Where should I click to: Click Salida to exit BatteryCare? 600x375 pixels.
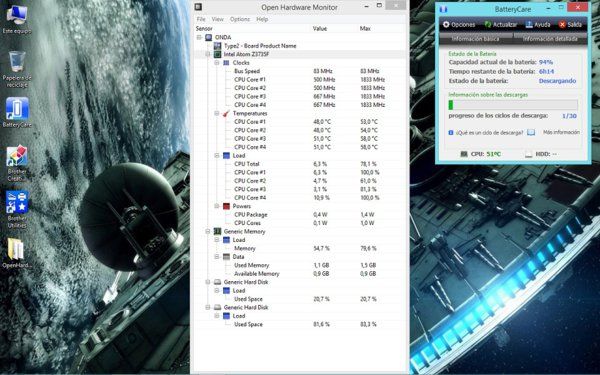coord(570,24)
